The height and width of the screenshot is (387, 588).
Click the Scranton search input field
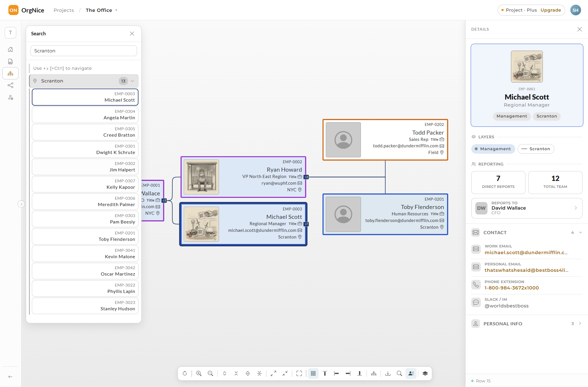[x=84, y=51]
